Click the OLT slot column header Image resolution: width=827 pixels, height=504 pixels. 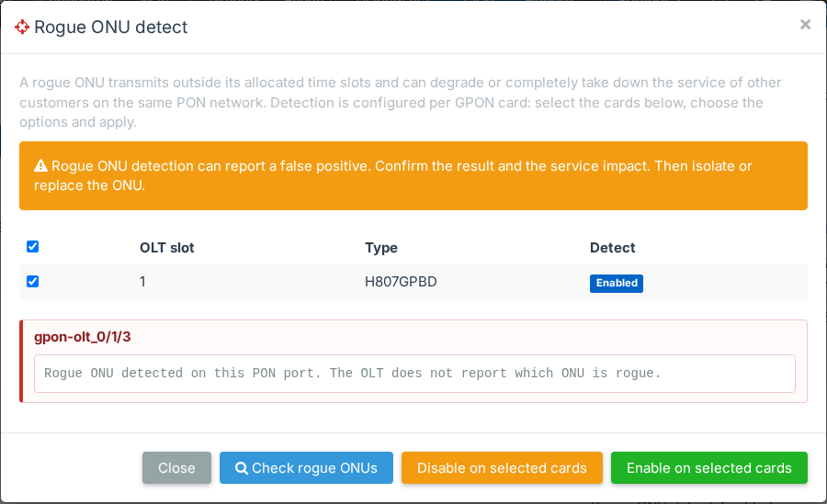click(x=166, y=248)
